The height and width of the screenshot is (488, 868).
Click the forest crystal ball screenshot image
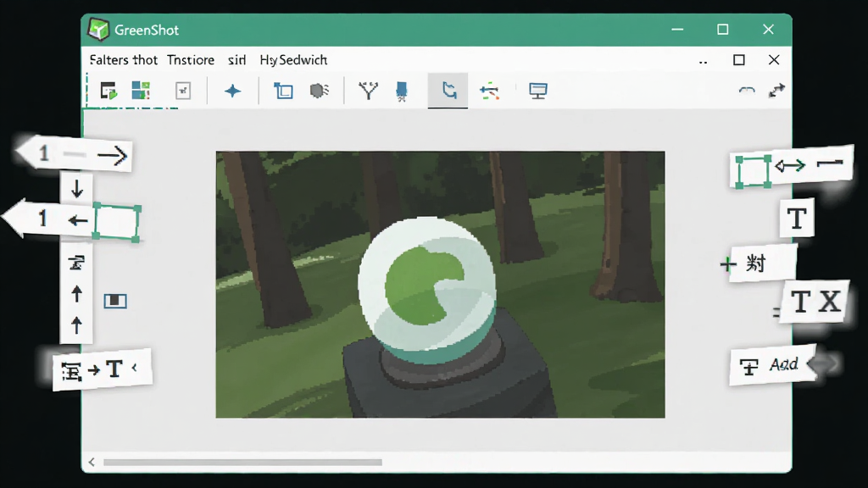(440, 285)
